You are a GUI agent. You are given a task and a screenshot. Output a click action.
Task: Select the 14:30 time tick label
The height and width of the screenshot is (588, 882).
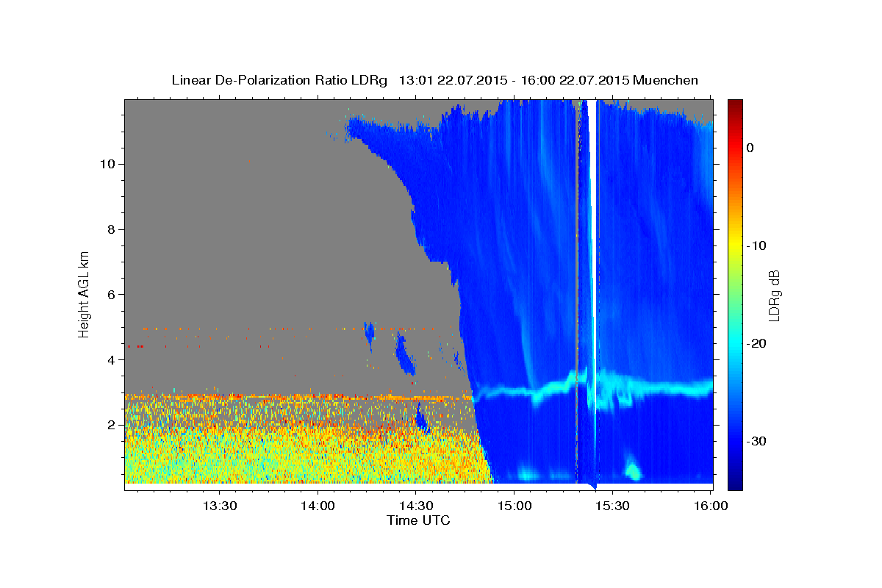click(x=415, y=506)
